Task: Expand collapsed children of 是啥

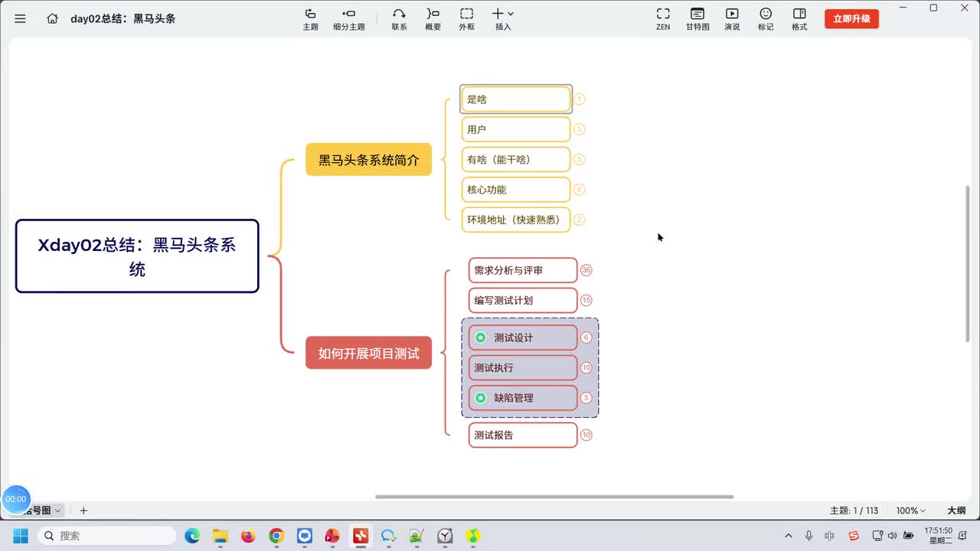Action: coord(580,99)
